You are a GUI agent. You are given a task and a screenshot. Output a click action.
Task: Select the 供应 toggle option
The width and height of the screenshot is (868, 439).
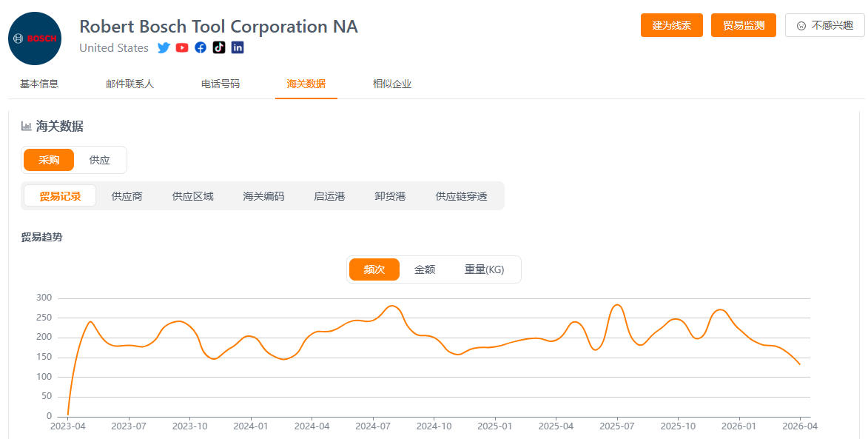coord(100,160)
